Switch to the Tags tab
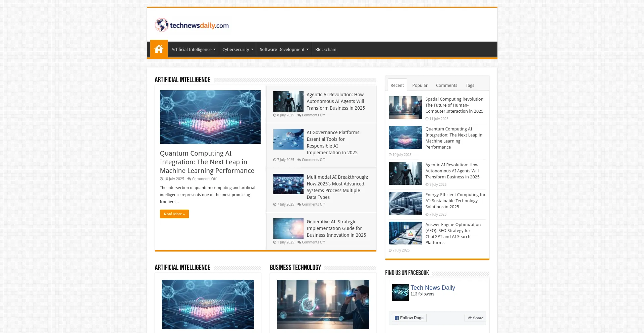 [470, 85]
